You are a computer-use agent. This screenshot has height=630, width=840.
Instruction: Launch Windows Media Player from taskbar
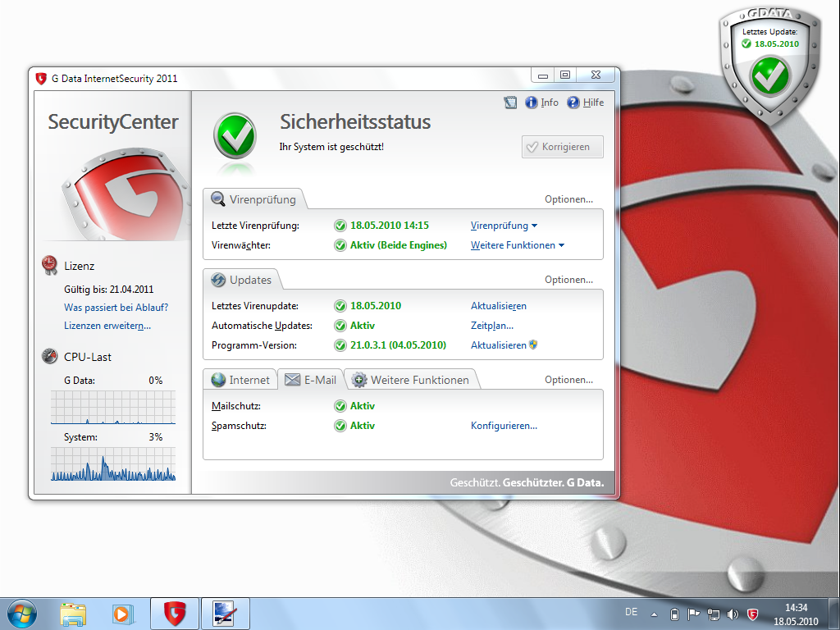(x=122, y=614)
